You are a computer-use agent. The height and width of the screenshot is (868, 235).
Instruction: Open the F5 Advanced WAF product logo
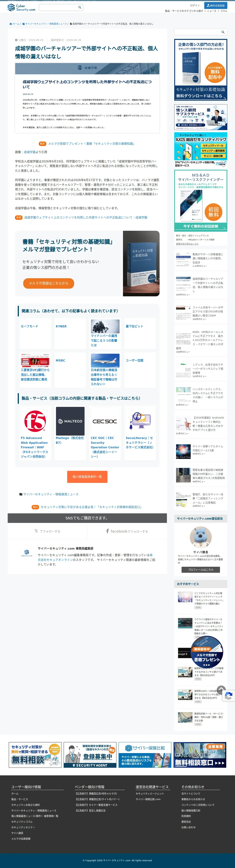coord(35,421)
